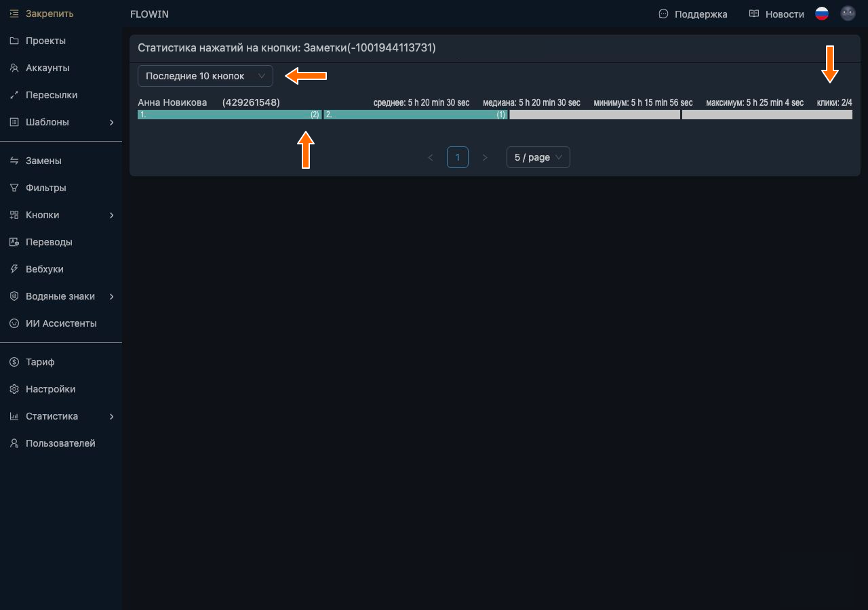Screen dimensions: 868x610
Task: Click the Пересылки arrows icon
Action: click(x=14, y=95)
